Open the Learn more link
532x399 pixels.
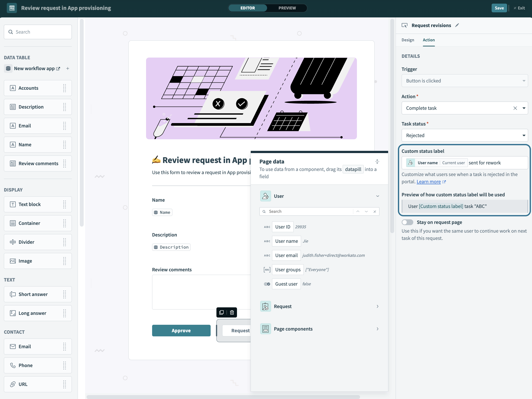pos(429,182)
